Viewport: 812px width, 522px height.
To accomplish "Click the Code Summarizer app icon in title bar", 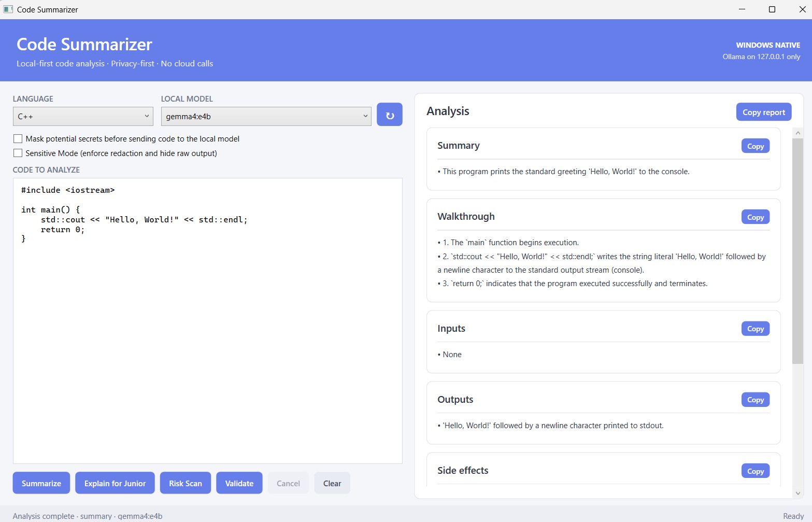I will 8,9.
